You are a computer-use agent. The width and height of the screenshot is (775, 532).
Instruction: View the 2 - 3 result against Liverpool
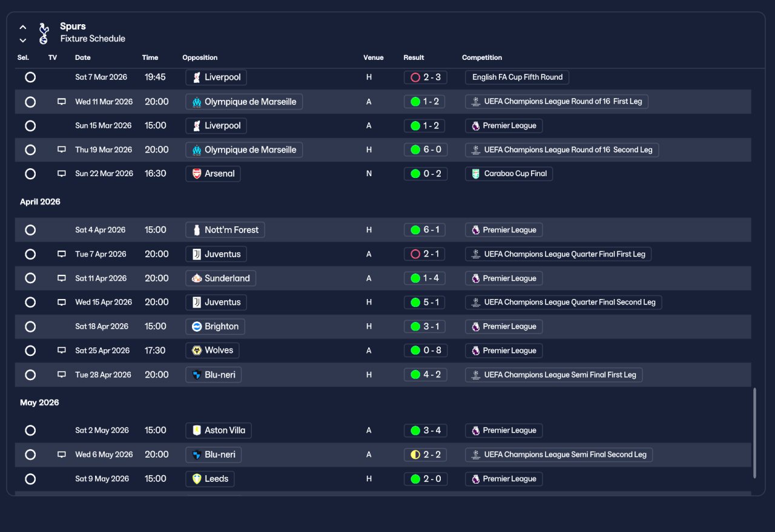[x=426, y=77]
